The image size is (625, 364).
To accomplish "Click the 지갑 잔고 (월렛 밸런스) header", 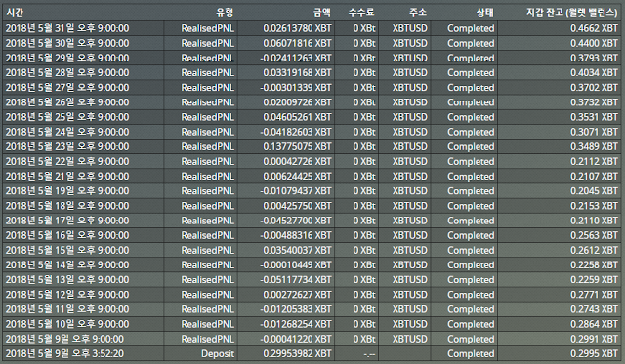I will (572, 13).
